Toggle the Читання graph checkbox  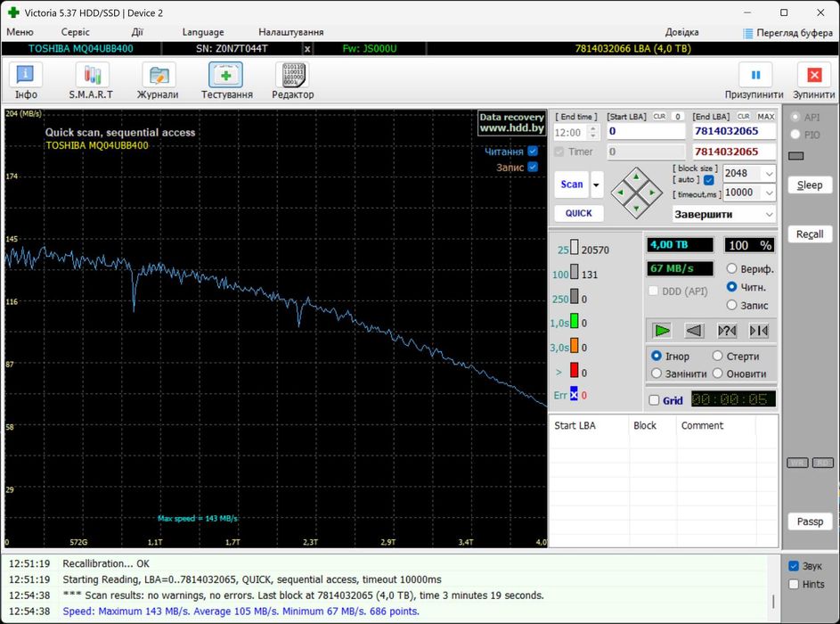[533, 152]
